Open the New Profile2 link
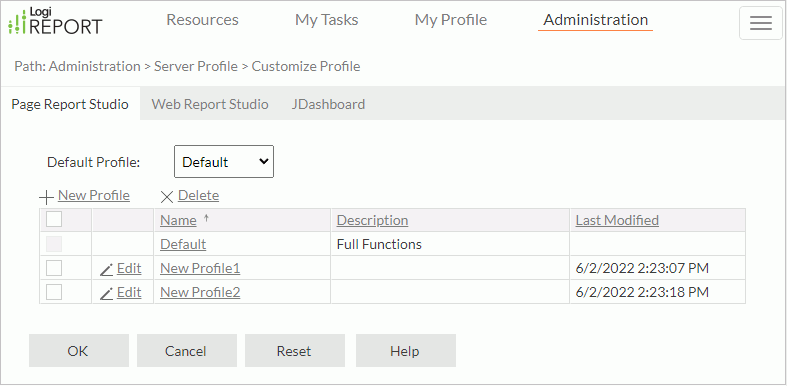The image size is (787, 386). [200, 292]
